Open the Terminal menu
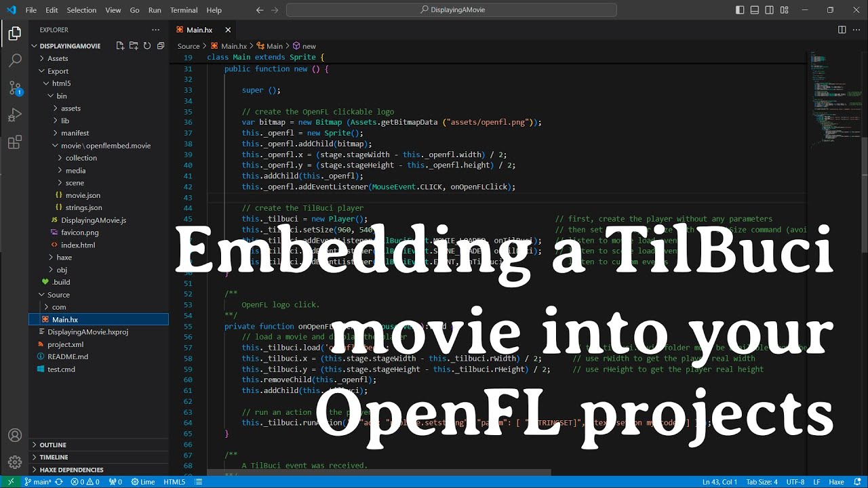This screenshot has width=868, height=488. coord(184,10)
